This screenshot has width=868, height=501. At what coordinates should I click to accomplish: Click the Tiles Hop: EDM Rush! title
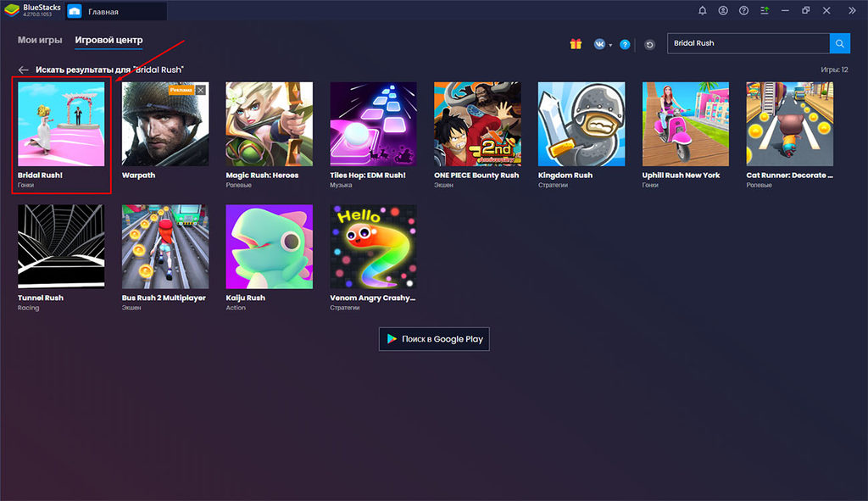point(368,175)
